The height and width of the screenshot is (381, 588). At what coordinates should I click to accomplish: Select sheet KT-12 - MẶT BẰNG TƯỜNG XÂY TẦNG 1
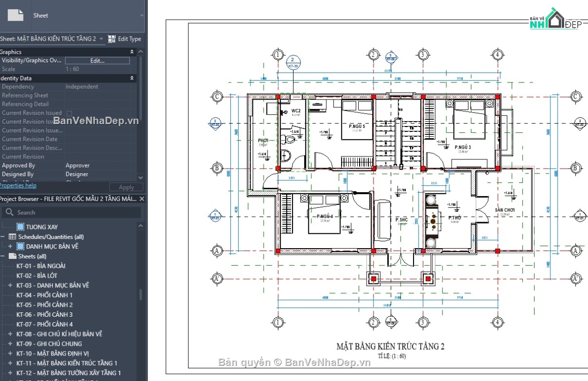(69, 373)
